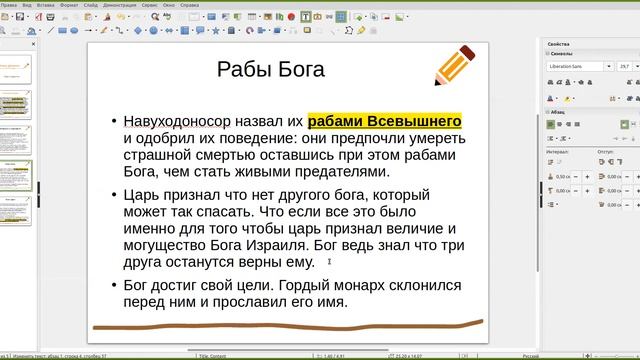This screenshot has height=360, width=640.
Task: Insert a chart icon
Action: pos(280,17)
